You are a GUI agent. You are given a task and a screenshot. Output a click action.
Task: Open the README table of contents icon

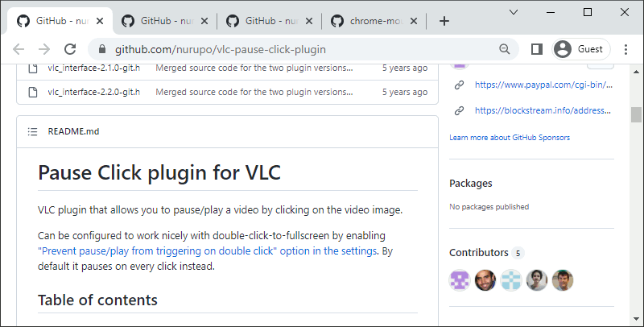32,131
